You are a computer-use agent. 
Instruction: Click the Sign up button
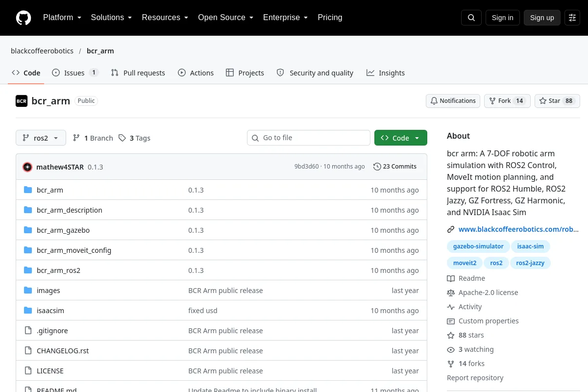point(542,18)
